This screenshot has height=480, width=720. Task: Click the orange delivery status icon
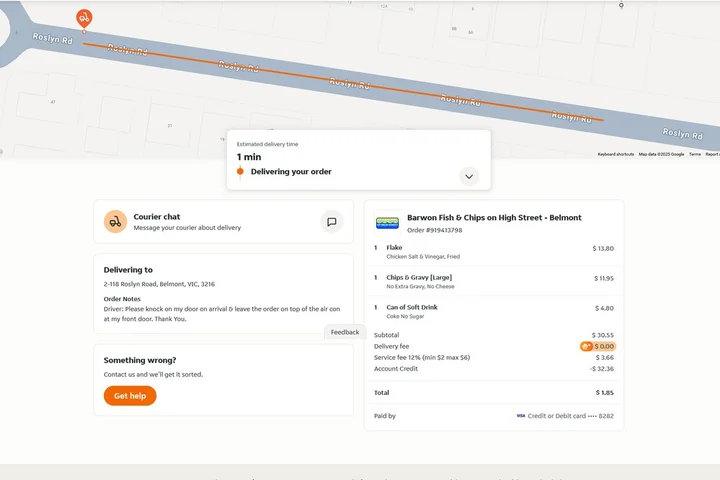pos(240,172)
